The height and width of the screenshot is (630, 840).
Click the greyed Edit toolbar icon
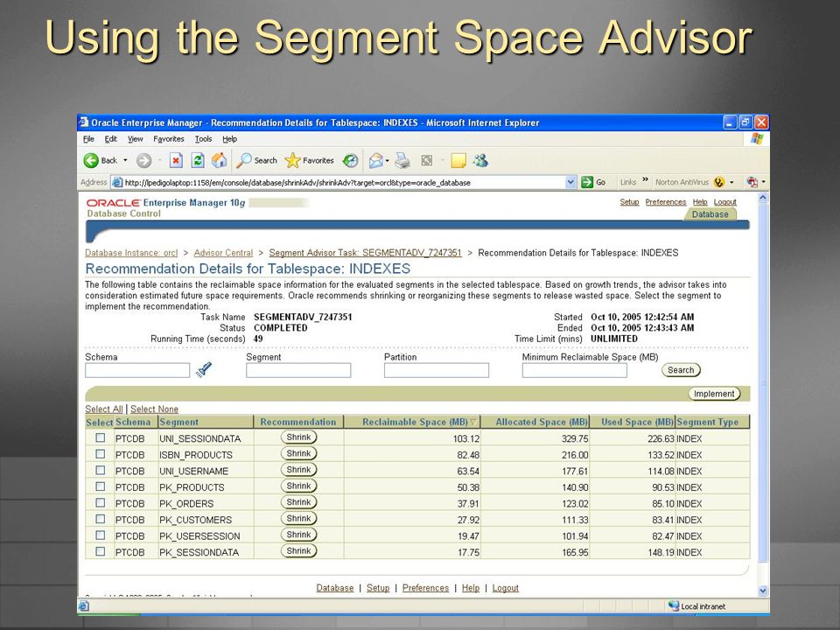(x=427, y=160)
